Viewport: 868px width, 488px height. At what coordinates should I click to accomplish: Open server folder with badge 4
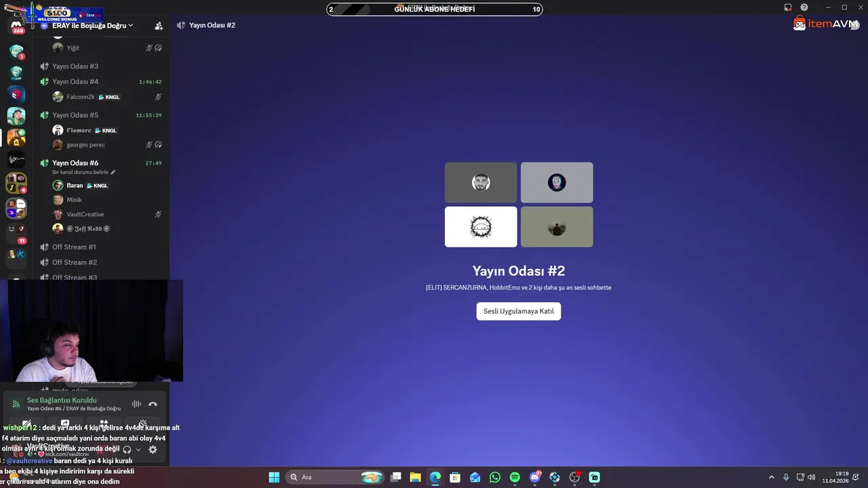click(x=16, y=183)
